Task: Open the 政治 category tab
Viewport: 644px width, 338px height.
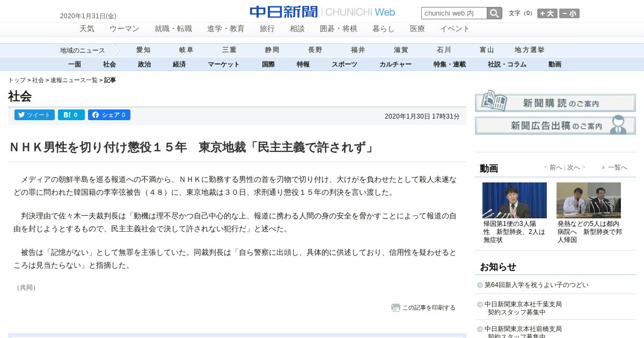Action: tap(144, 64)
